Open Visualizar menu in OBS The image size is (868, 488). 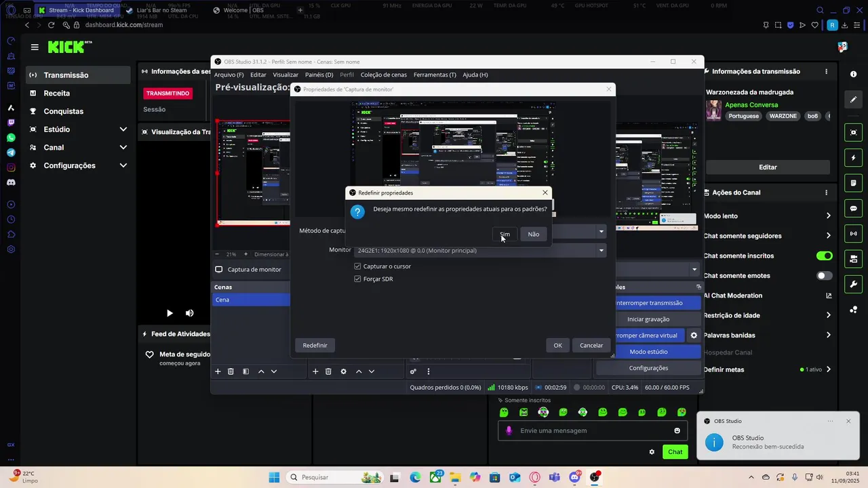pos(285,75)
